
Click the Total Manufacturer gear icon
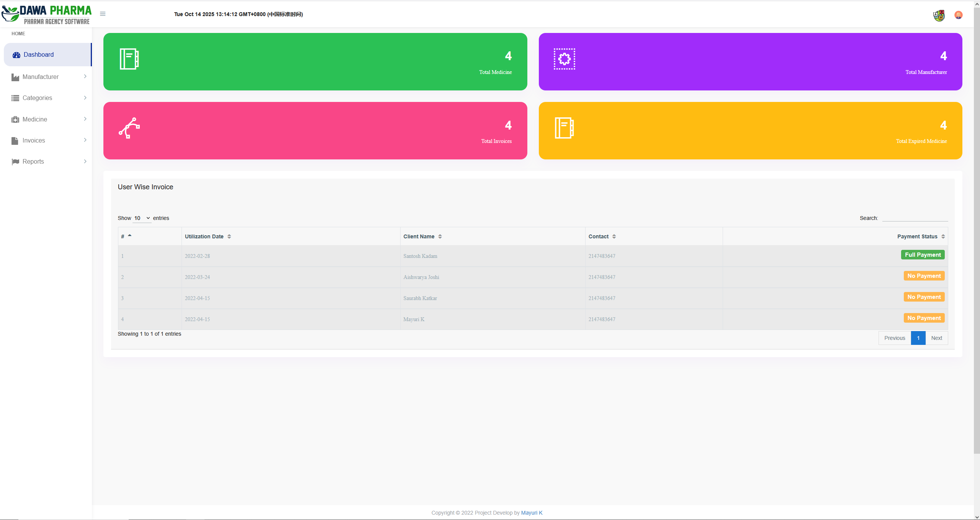[564, 59]
